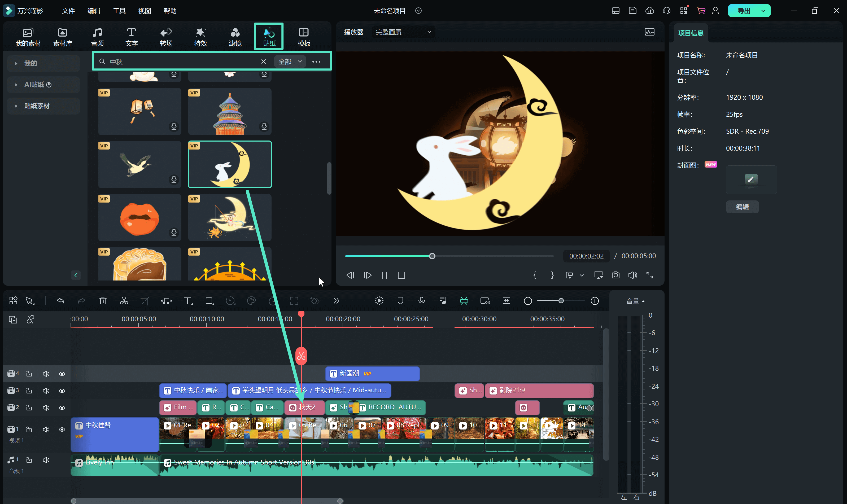This screenshot has height=504, width=847.
Task: Open the 完整画质 quality dropdown
Action: [403, 32]
